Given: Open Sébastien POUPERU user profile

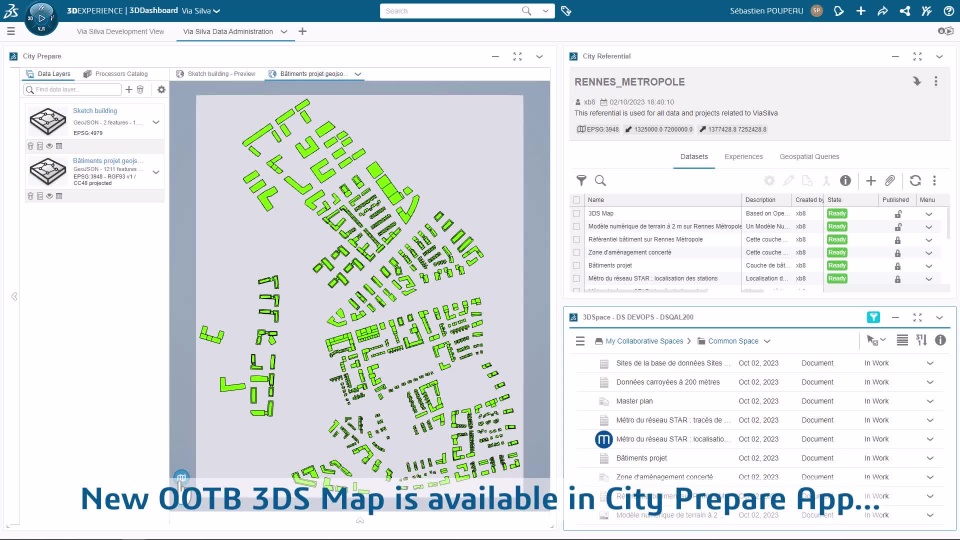Looking at the screenshot, I should tap(767, 11).
